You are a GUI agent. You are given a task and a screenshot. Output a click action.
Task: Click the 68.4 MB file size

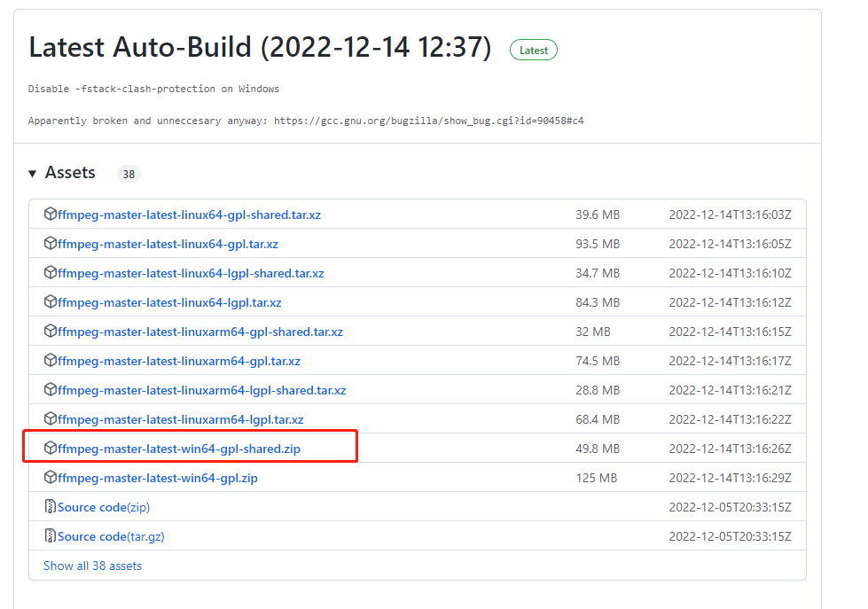(x=598, y=419)
